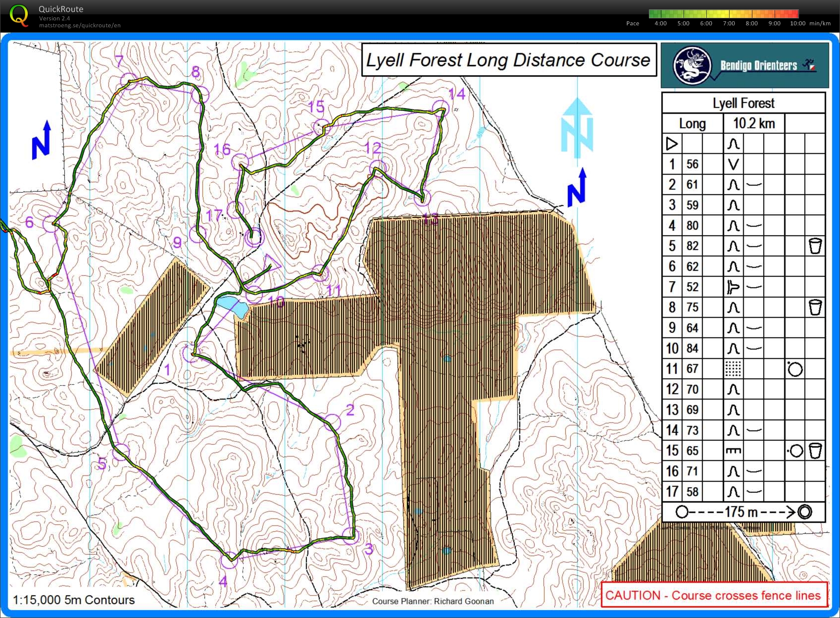Open the matstroeng.se/quickroute/en link
The width and height of the screenshot is (840, 618).
click(80, 25)
